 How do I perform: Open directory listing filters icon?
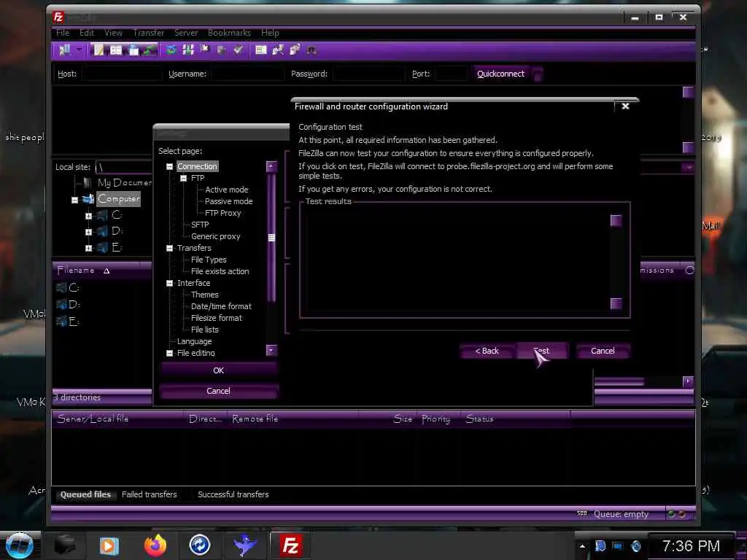[x=260, y=50]
